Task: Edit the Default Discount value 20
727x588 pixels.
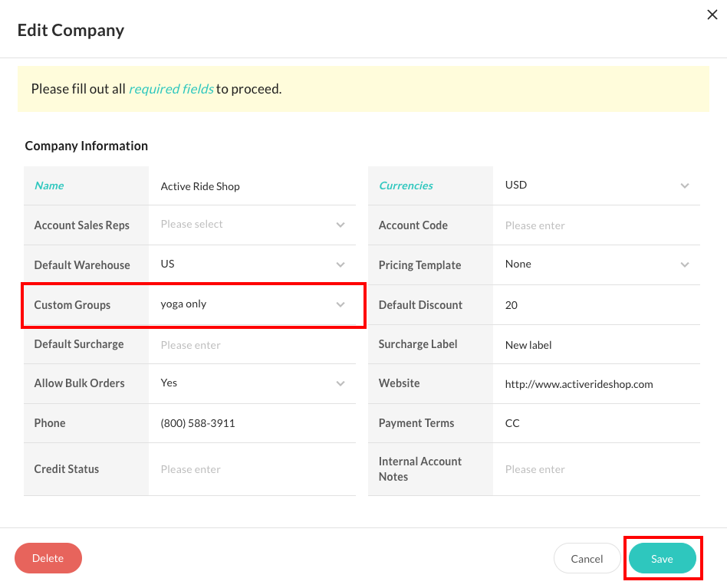Action: (597, 305)
